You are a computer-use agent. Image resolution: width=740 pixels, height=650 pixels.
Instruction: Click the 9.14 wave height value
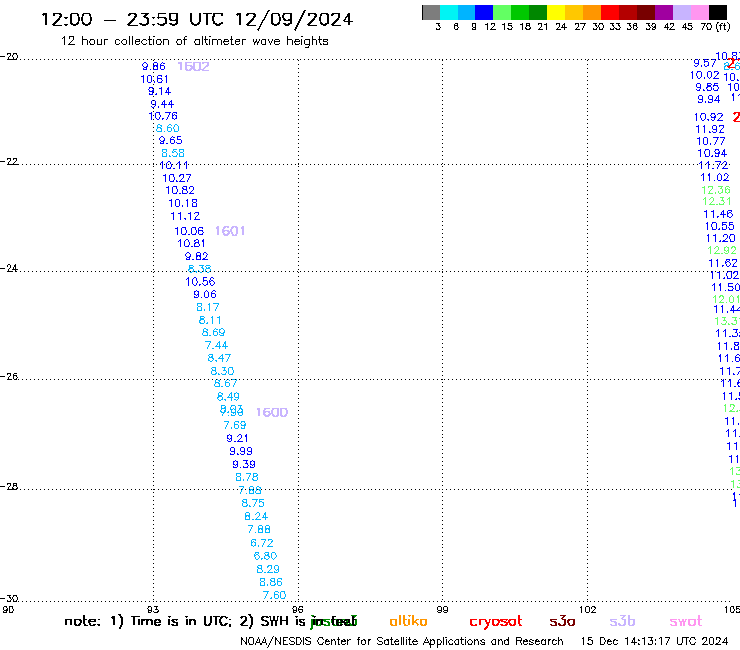coord(159,92)
